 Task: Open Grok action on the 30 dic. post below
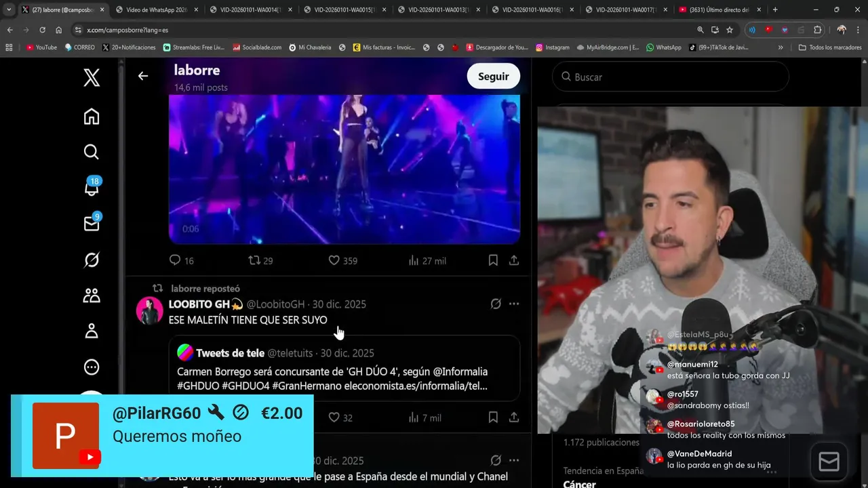click(x=496, y=460)
